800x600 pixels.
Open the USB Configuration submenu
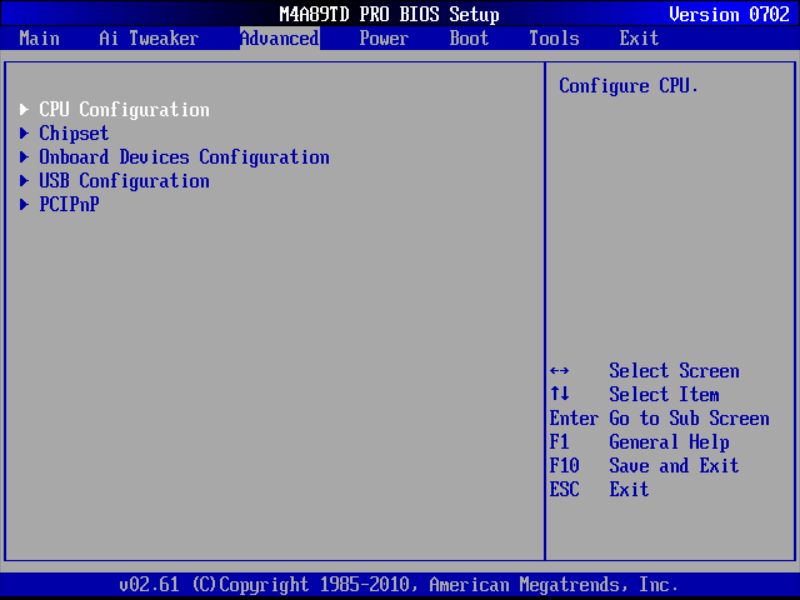click(125, 181)
